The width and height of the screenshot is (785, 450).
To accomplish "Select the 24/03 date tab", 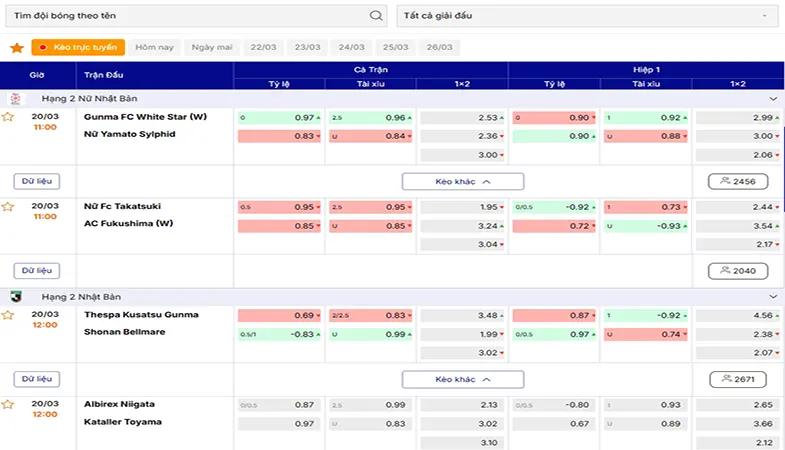I will coord(351,47).
